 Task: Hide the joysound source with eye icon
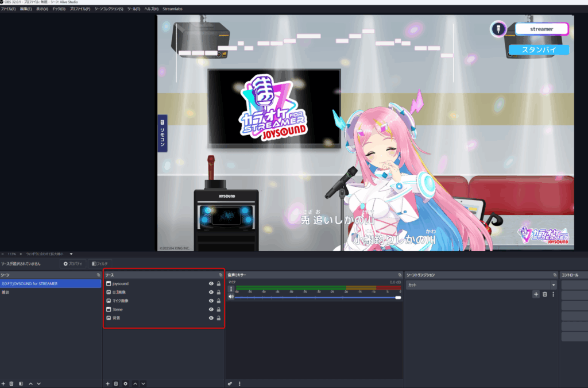point(211,283)
